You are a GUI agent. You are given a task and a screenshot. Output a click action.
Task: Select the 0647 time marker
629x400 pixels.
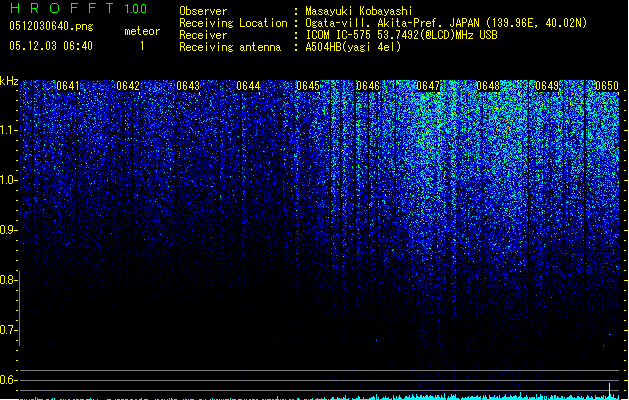[428, 86]
